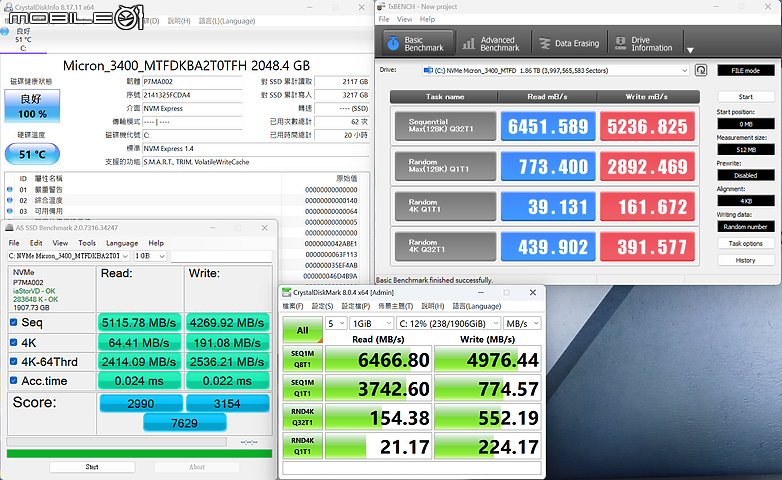The width and height of the screenshot is (782, 480).
Task: Click the AS SSD Start button
Action: (x=92, y=467)
